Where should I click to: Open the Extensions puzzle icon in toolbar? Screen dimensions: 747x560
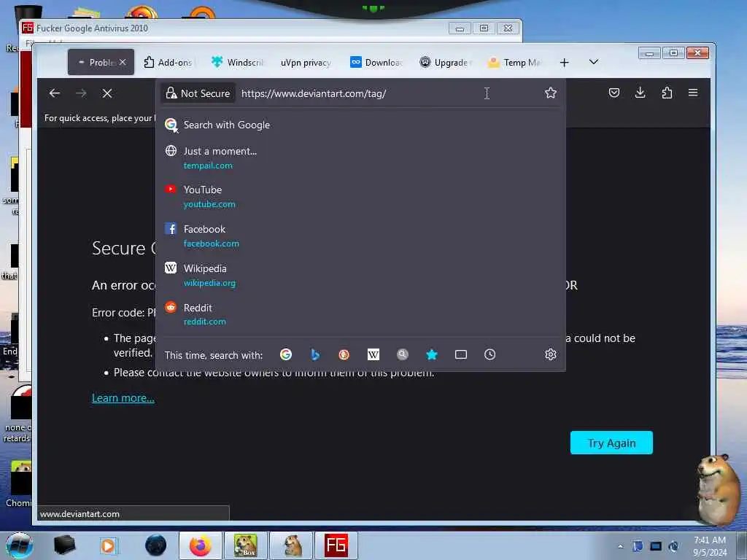point(667,93)
